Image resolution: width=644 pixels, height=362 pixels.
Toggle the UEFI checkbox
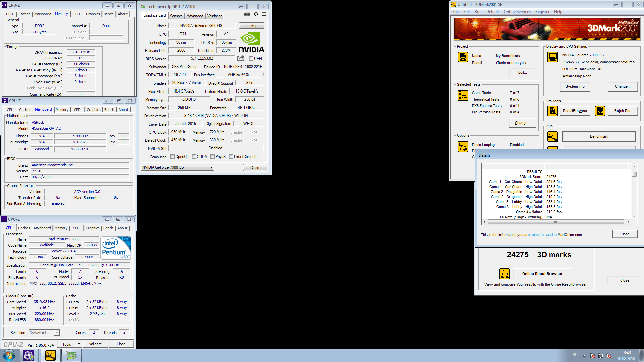coord(251,59)
